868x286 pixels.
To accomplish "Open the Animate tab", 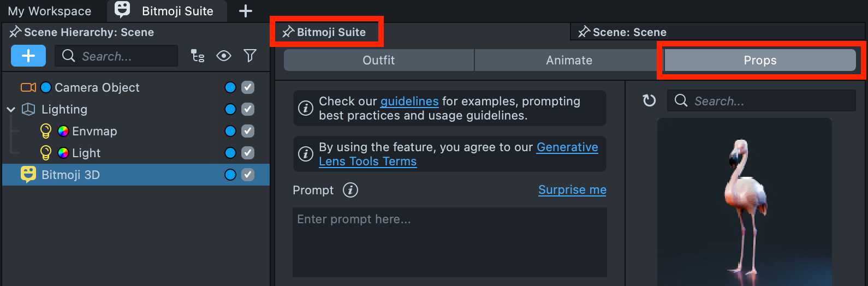I will (569, 60).
